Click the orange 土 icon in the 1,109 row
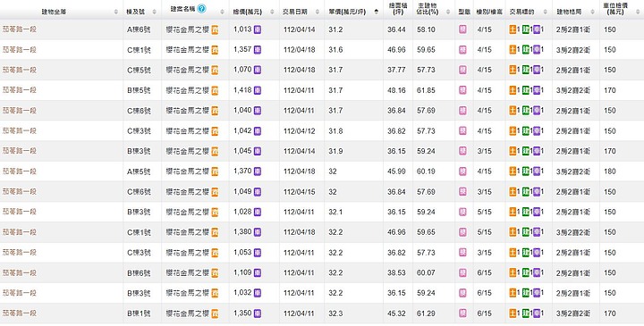 pos(513,273)
